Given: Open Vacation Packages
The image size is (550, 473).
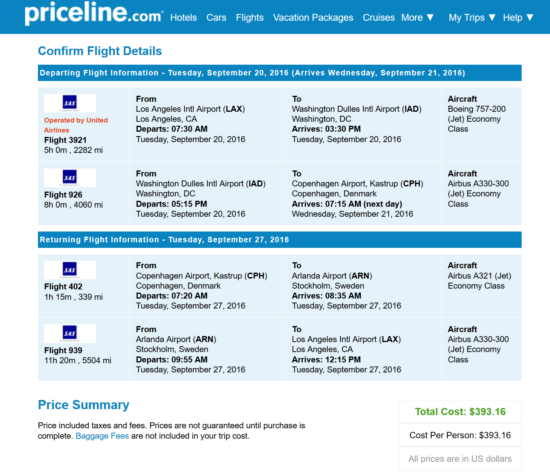Looking at the screenshot, I should [x=313, y=18].
